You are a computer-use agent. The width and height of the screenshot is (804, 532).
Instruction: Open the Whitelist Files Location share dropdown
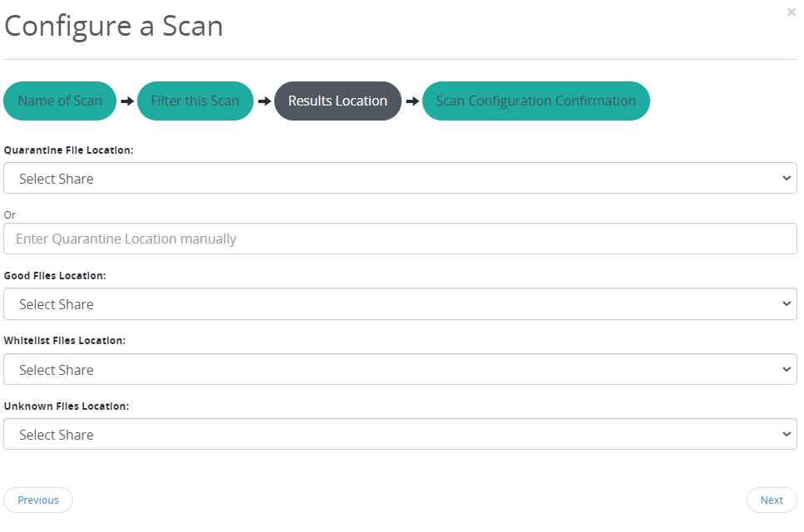tap(401, 370)
